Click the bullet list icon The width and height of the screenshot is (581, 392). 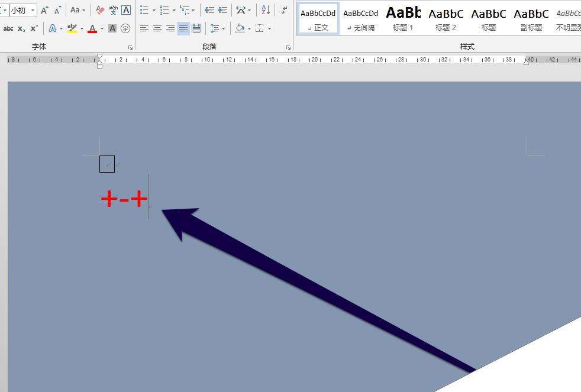coord(144,11)
